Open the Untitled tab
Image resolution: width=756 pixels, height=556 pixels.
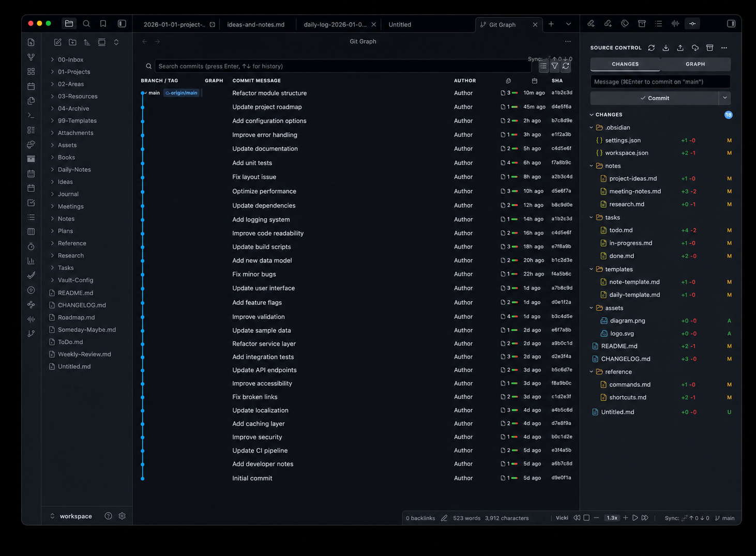pos(400,24)
